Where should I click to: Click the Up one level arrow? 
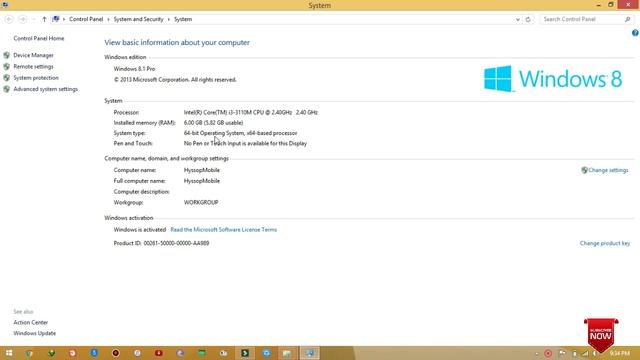(x=44, y=19)
